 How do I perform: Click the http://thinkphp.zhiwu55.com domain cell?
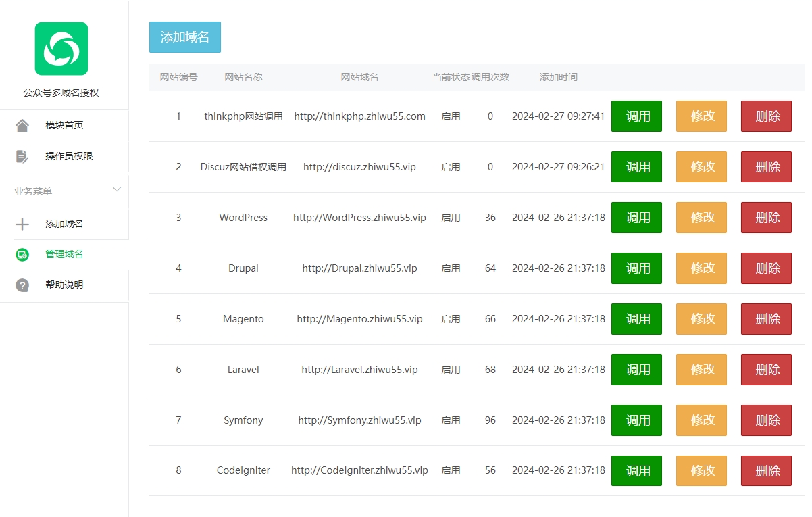(x=359, y=116)
